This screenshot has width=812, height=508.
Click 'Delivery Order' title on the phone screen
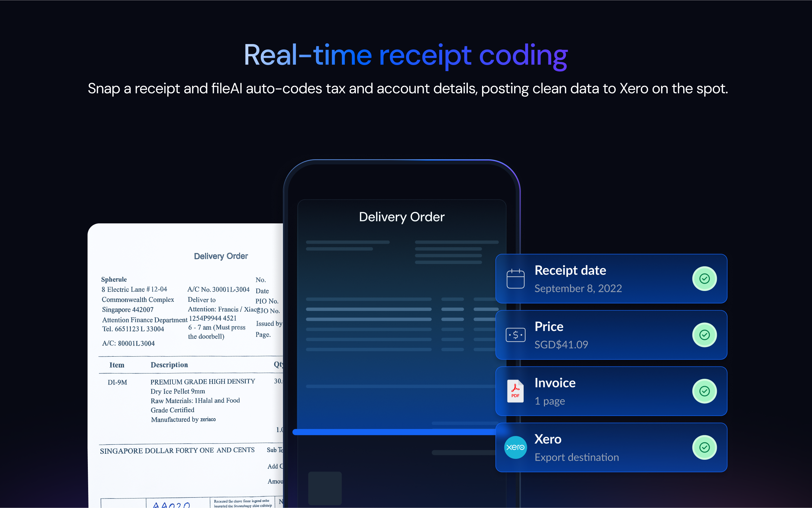(x=402, y=217)
